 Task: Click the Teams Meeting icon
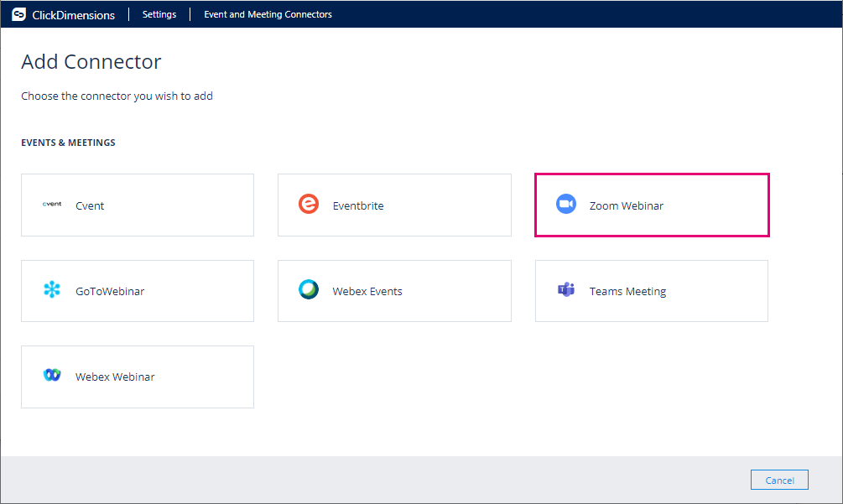[566, 289]
